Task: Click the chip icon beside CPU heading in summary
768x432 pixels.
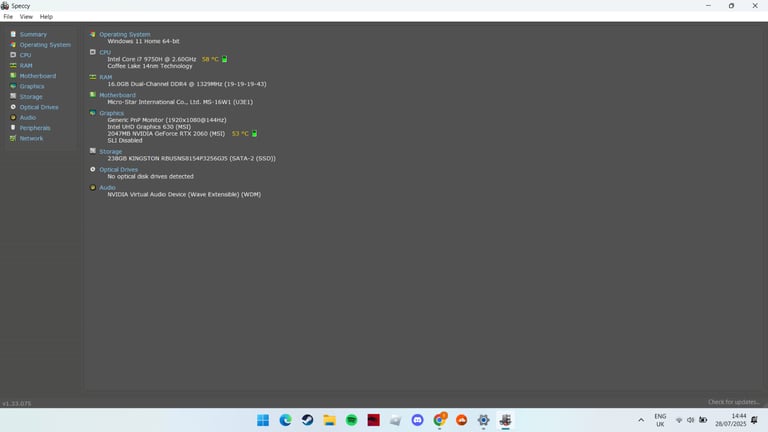Action: coord(93,52)
